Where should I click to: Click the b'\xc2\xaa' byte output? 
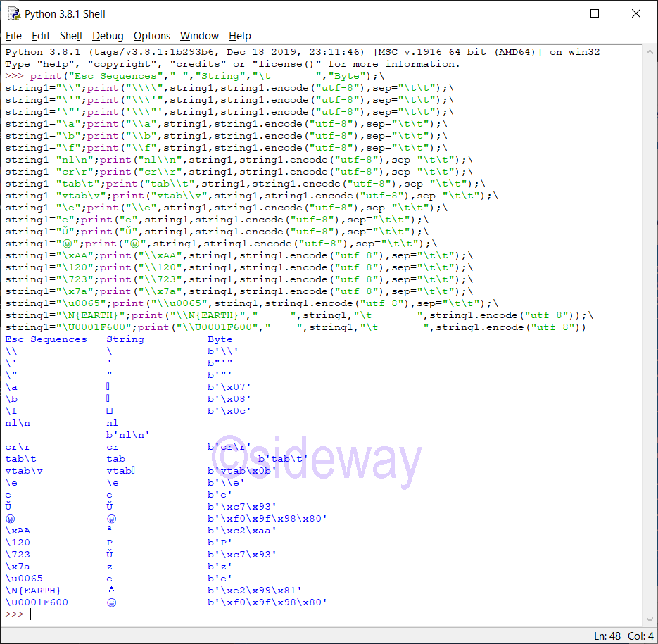[x=241, y=531]
